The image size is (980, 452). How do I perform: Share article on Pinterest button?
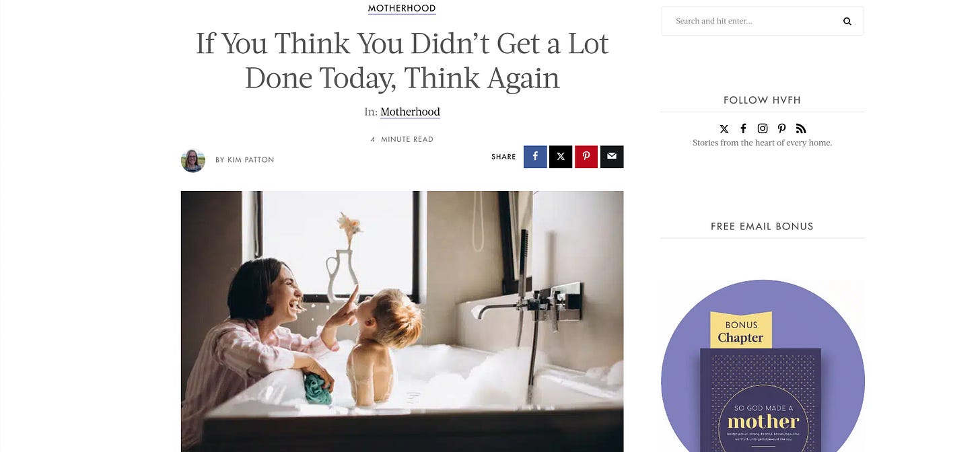[586, 157]
